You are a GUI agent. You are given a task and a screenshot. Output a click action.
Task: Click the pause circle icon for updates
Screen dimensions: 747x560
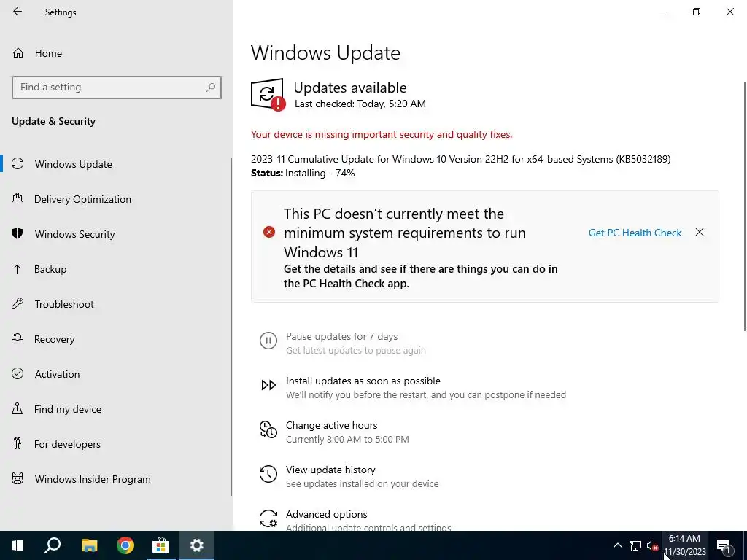pos(268,341)
